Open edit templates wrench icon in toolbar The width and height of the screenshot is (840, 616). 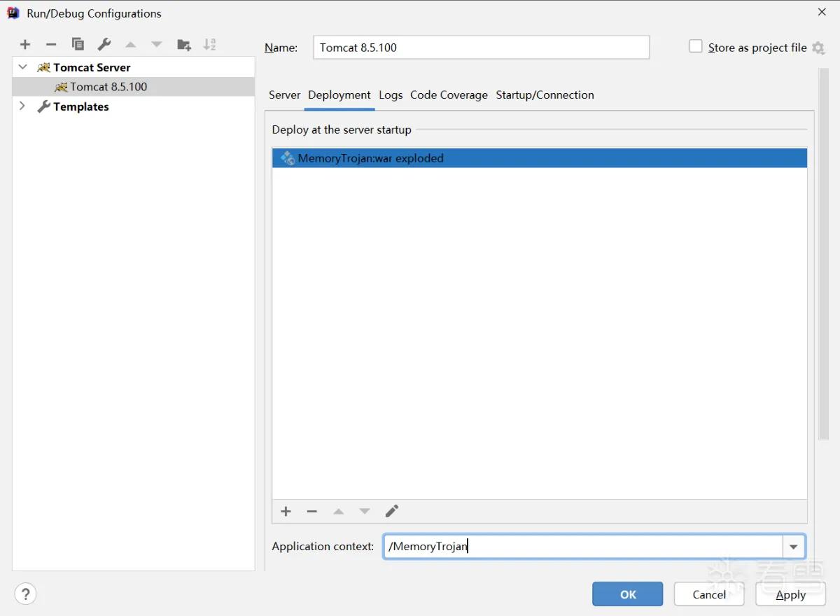pyautogui.click(x=104, y=44)
